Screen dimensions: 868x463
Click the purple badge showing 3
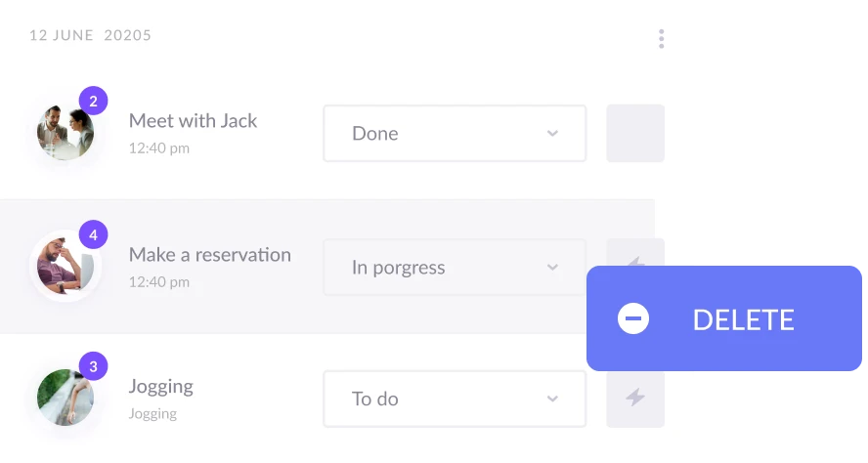tap(93, 367)
